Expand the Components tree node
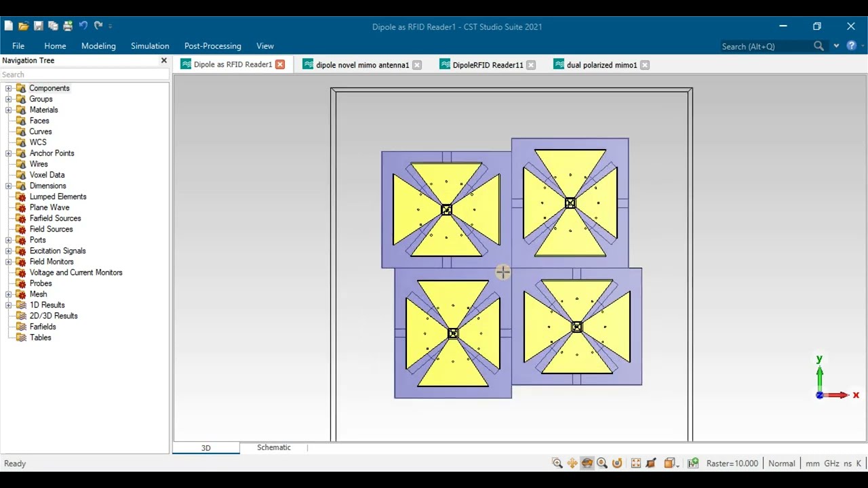Viewport: 868px width, 488px height. coord(8,88)
